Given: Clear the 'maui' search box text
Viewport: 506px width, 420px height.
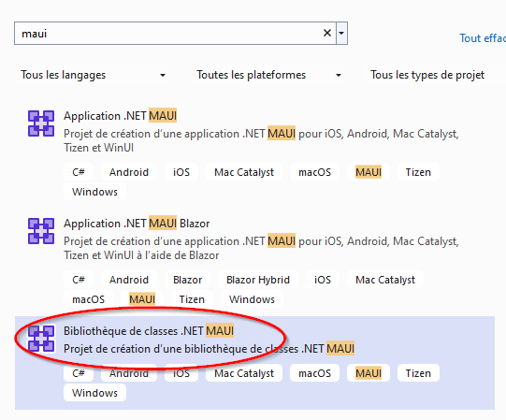Looking at the screenshot, I should click(x=327, y=33).
